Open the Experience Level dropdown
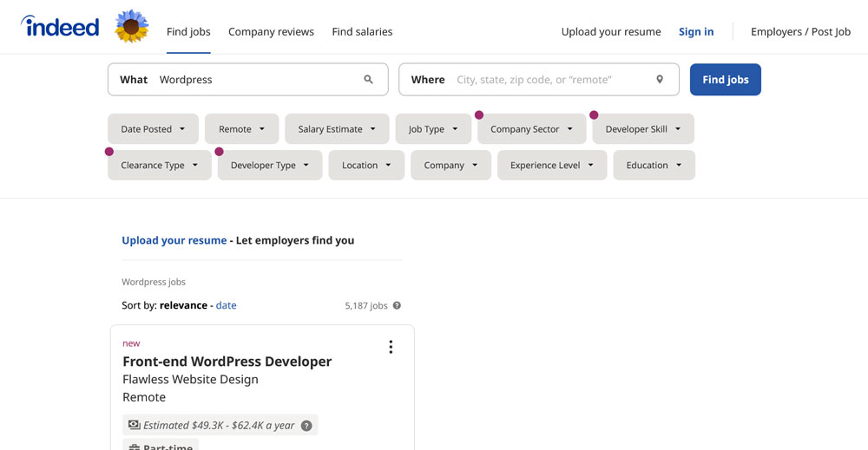 pos(552,166)
